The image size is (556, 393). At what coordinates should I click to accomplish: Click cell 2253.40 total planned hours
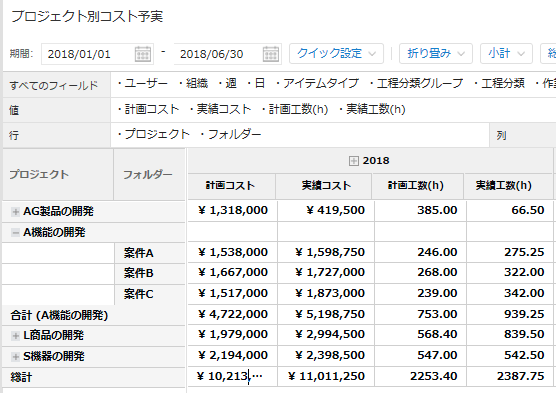coord(420,376)
